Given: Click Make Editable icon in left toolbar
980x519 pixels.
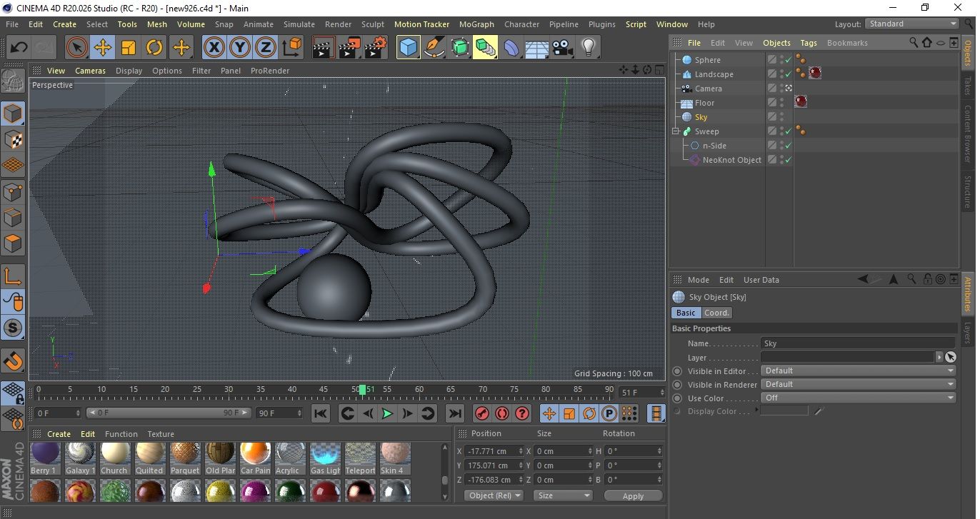Looking at the screenshot, I should 13,81.
